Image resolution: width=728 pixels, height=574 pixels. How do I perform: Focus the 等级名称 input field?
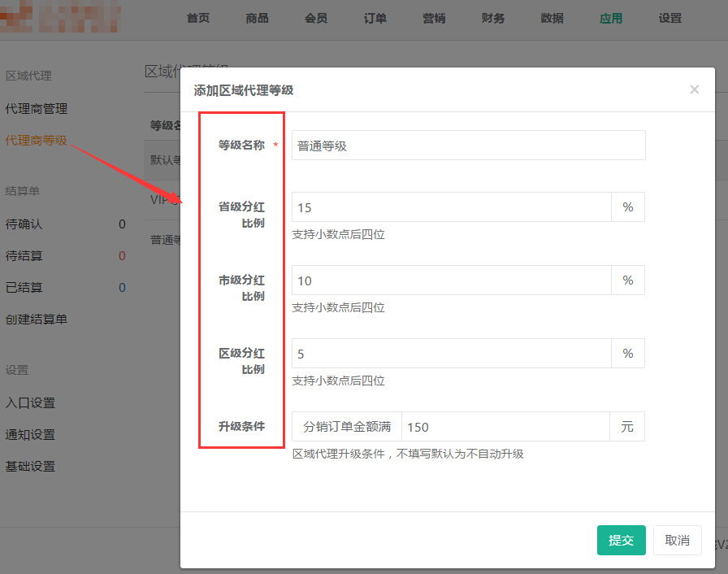[x=468, y=146]
